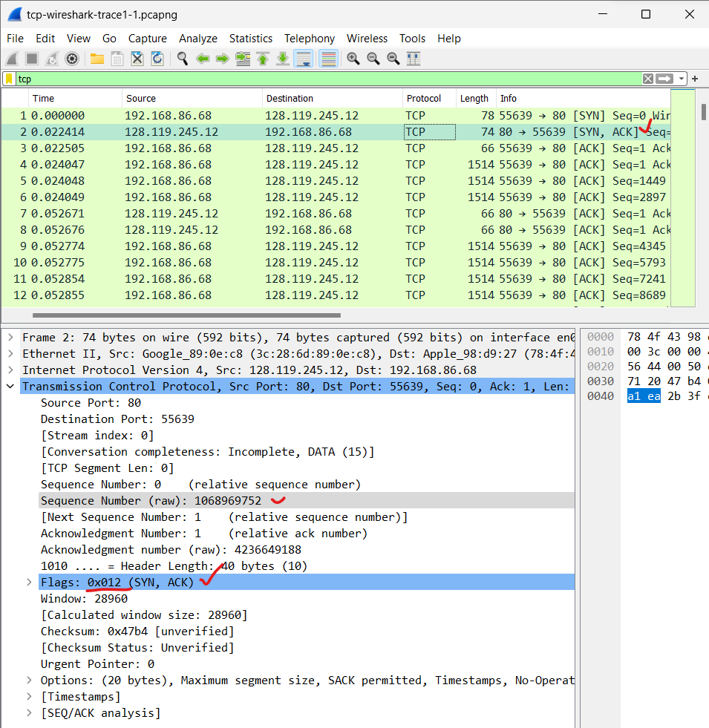Screen dimensions: 709x728
Task: Select the Find a packet magnifier icon
Action: [x=183, y=58]
